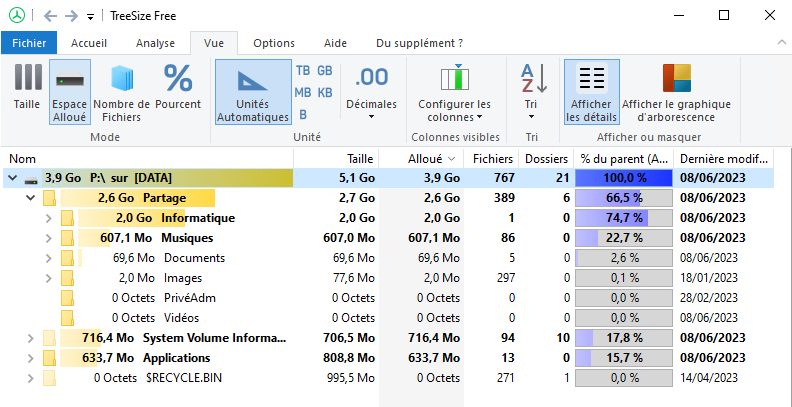Open the Analyse ribbon tab

(x=155, y=43)
